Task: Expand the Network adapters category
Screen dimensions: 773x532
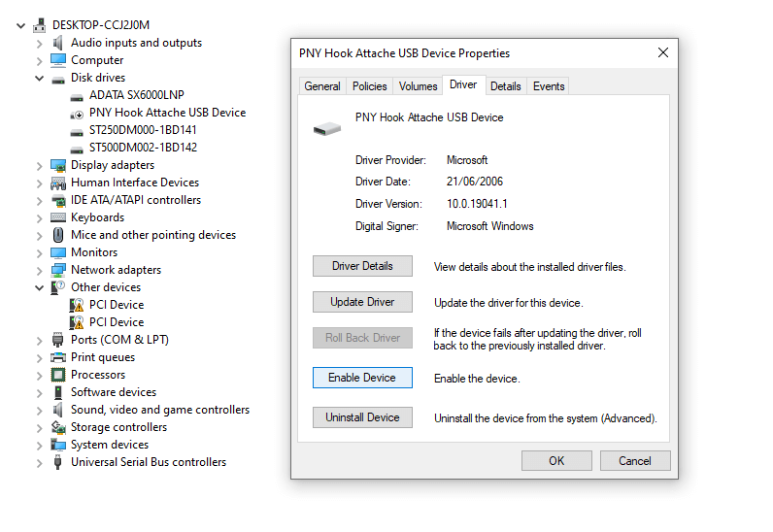Action: click(40, 271)
